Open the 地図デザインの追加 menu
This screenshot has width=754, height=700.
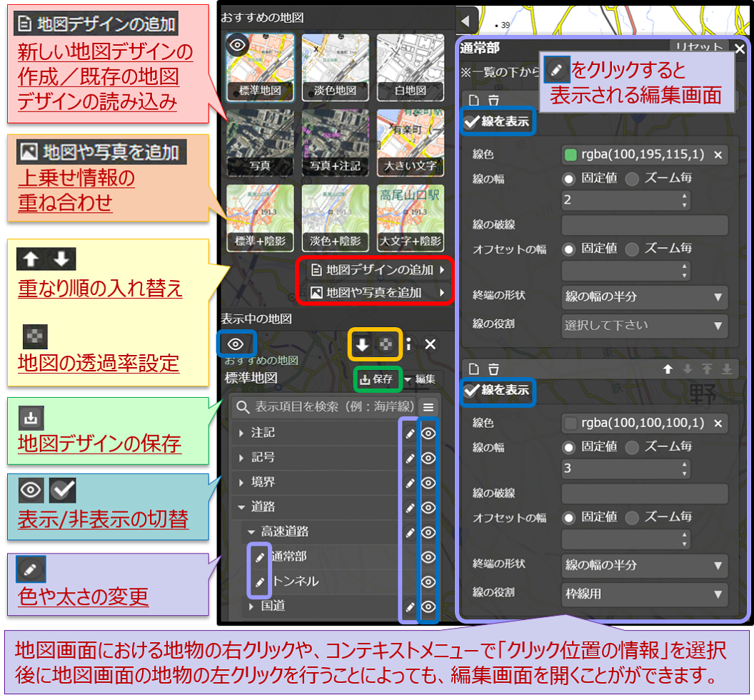(378, 270)
